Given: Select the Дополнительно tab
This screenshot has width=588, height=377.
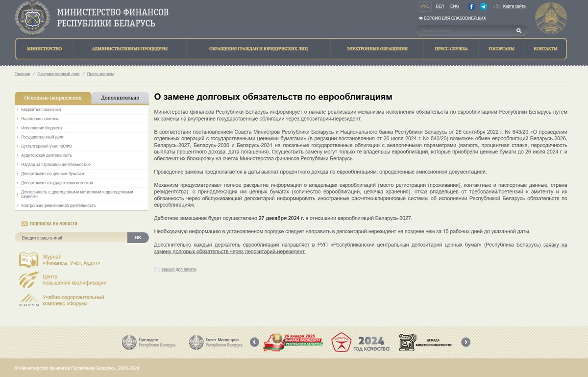Looking at the screenshot, I should coord(120,98).
